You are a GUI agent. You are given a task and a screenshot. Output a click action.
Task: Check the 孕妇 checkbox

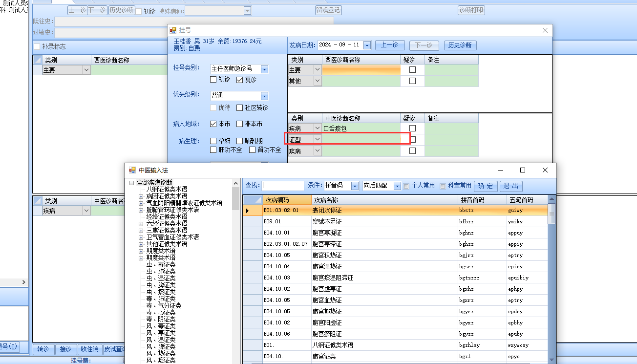(x=213, y=141)
